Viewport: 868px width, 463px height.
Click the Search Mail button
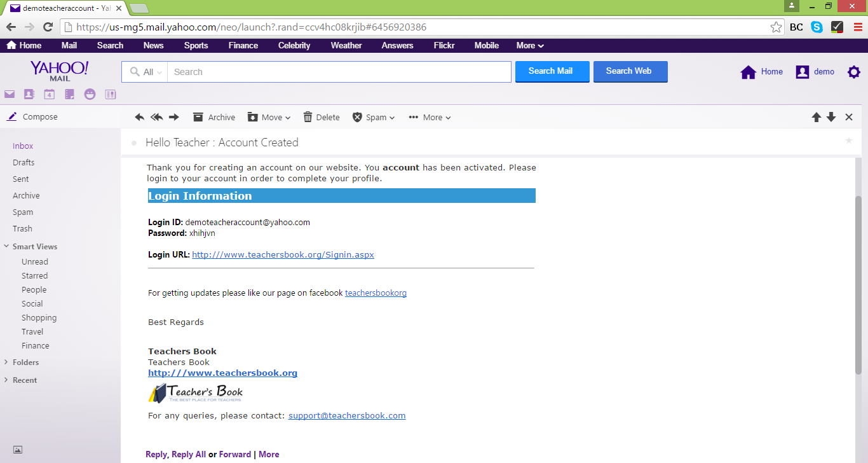pyautogui.click(x=552, y=71)
